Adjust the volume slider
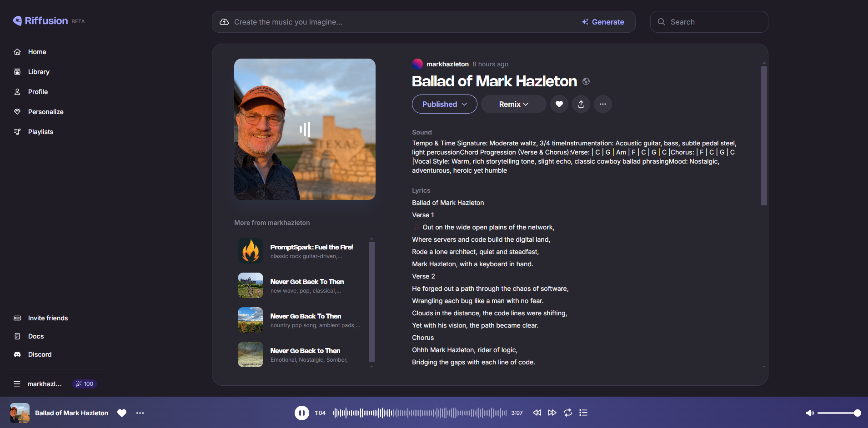Viewport: 868px width, 428px height. point(839,413)
